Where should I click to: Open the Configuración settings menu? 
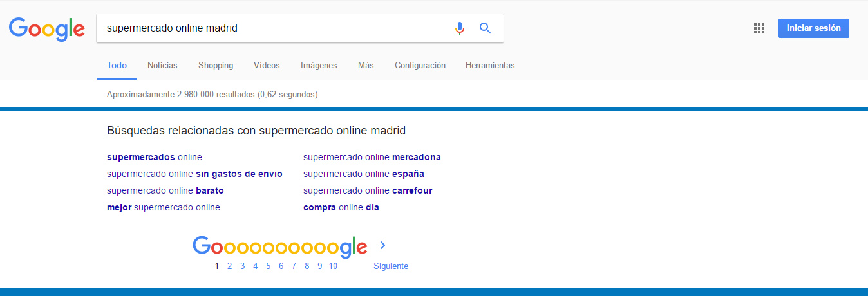point(420,65)
